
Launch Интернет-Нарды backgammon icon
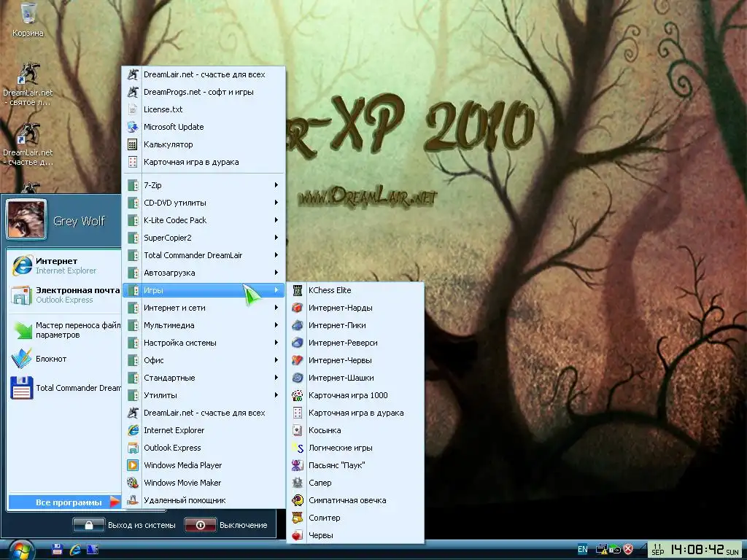[298, 308]
